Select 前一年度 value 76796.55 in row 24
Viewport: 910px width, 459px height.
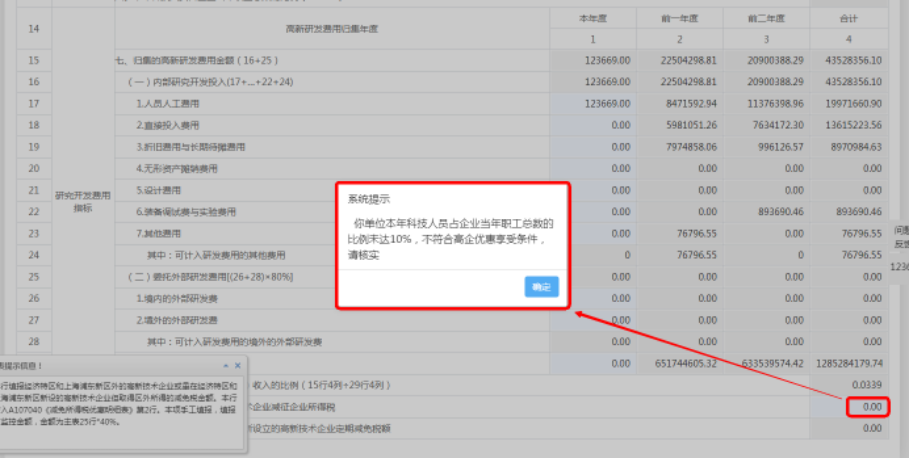point(696,255)
